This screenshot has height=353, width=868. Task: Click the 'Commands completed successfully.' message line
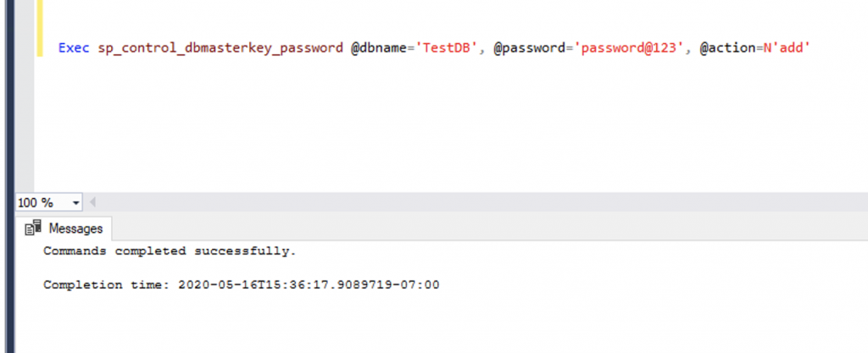[170, 251]
